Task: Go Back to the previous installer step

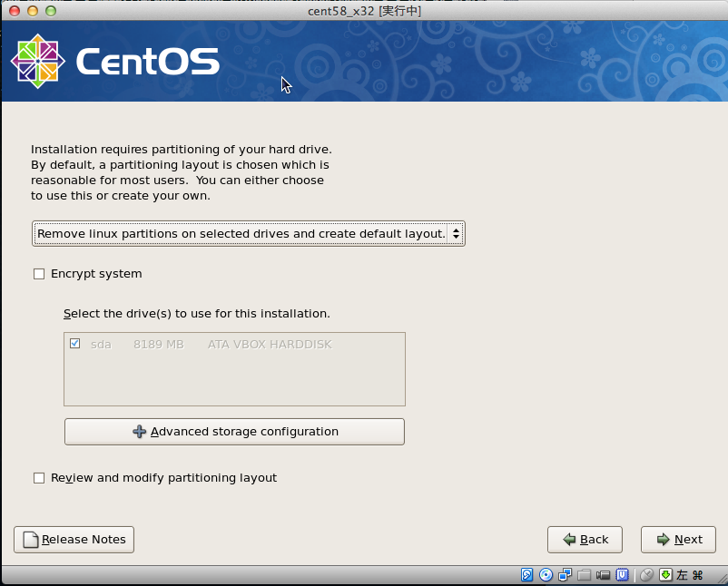Action: 585,540
